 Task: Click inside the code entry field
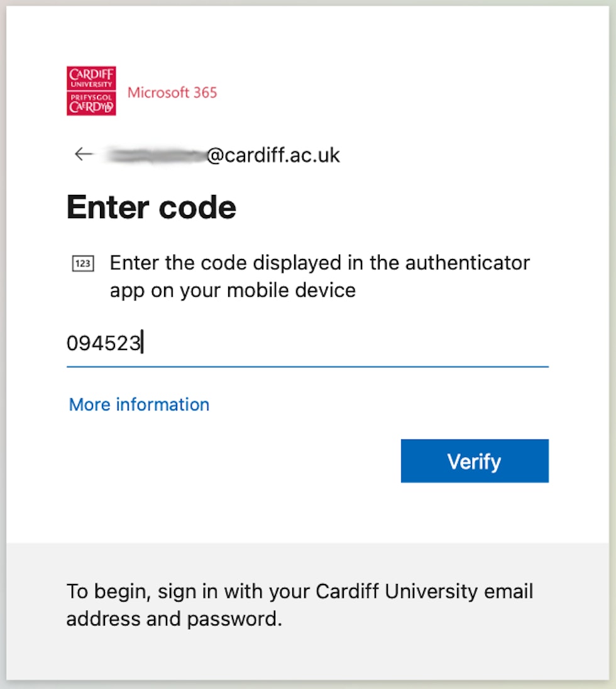tap(251, 344)
